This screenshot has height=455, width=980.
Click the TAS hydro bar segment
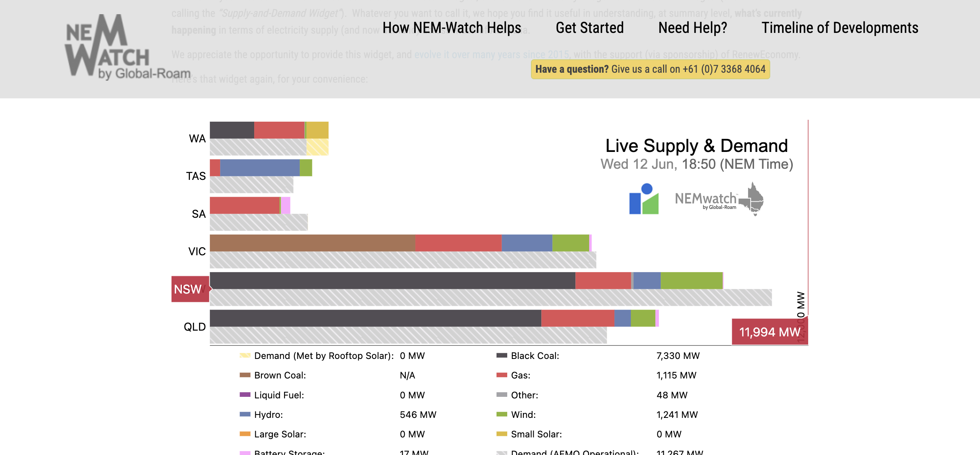[260, 168]
